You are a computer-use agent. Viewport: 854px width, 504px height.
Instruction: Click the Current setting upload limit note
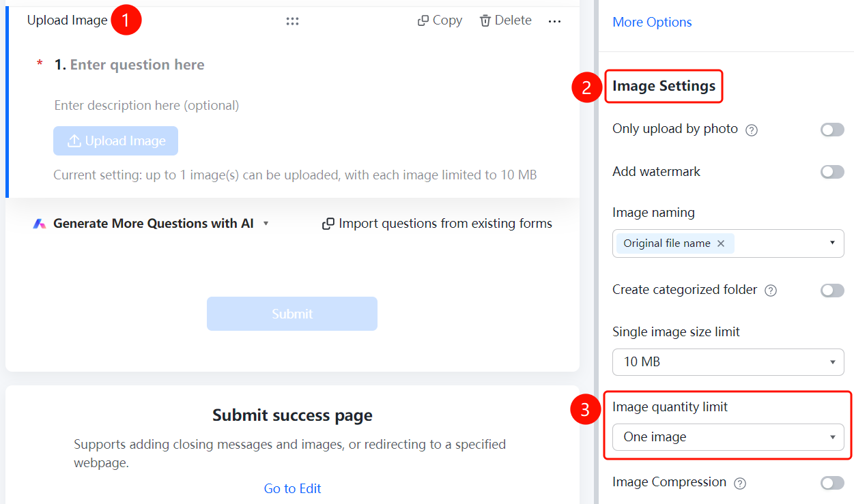[x=295, y=175]
